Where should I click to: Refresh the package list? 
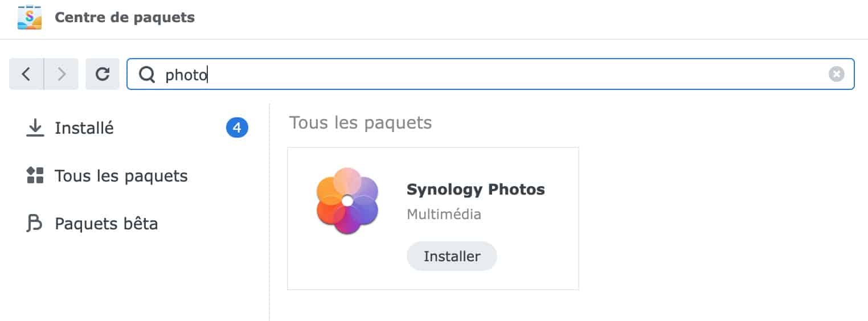pos(103,74)
